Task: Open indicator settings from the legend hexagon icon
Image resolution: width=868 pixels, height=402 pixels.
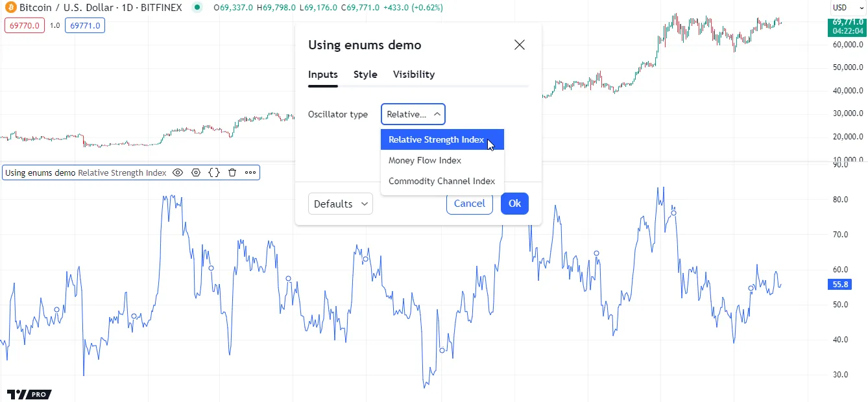Action: 196,173
